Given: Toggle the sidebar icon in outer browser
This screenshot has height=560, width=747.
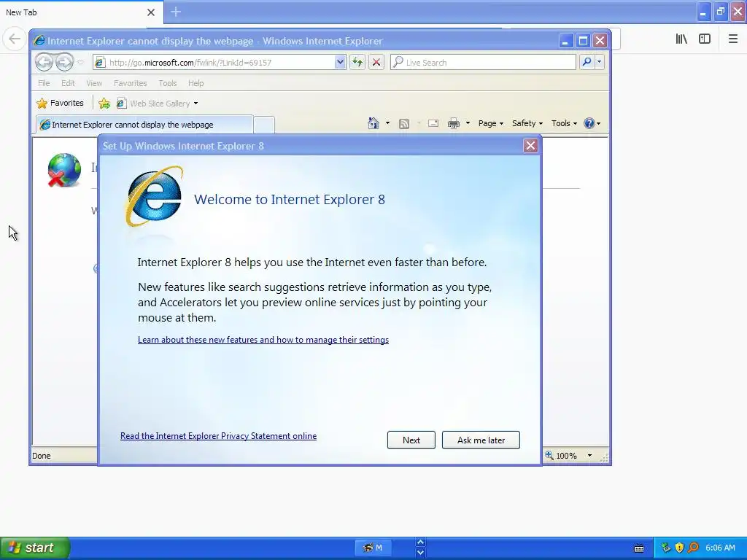Looking at the screenshot, I should click(x=705, y=39).
